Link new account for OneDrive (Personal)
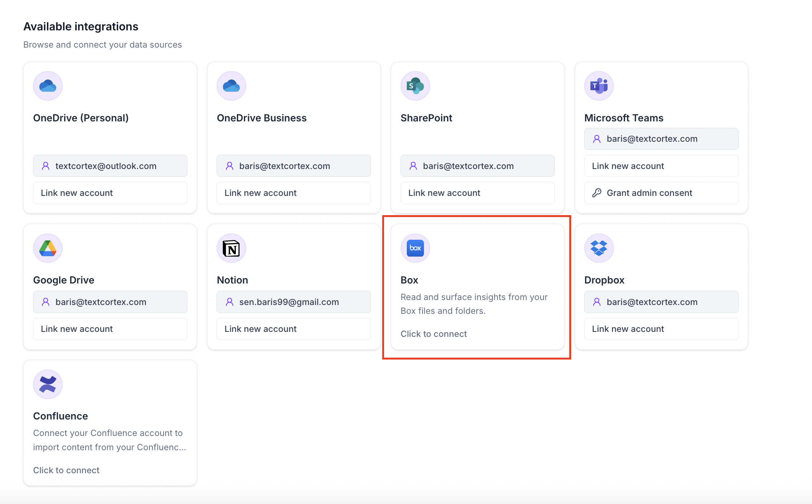This screenshot has height=504, width=812. (110, 193)
